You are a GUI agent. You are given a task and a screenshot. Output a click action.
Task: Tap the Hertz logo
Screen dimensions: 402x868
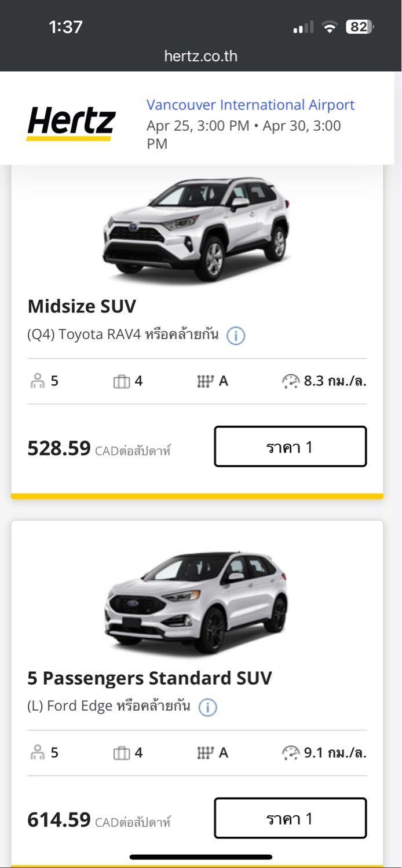pyautogui.click(x=71, y=123)
